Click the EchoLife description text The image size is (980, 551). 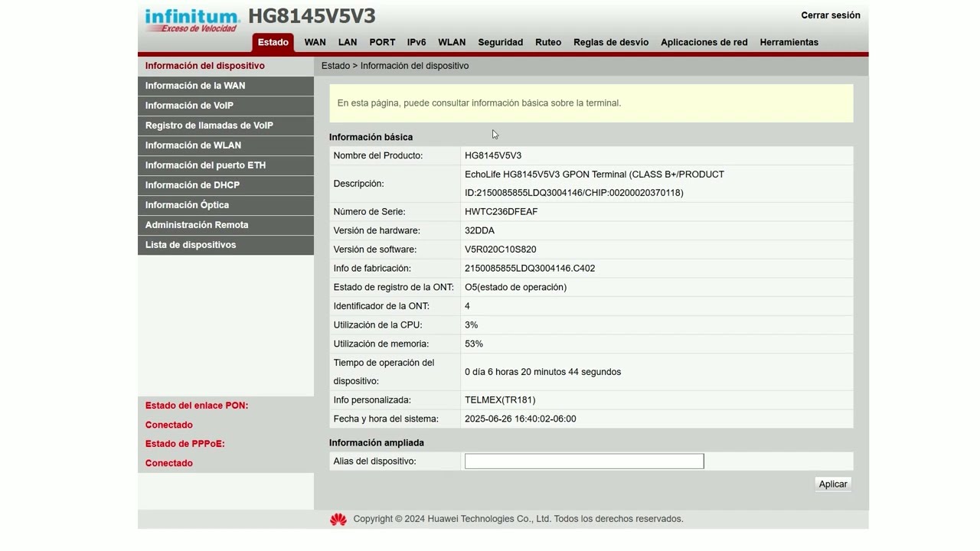[x=594, y=184]
